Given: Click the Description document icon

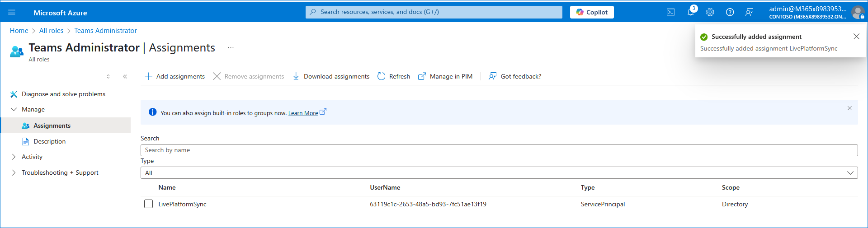Looking at the screenshot, I should click(x=26, y=141).
